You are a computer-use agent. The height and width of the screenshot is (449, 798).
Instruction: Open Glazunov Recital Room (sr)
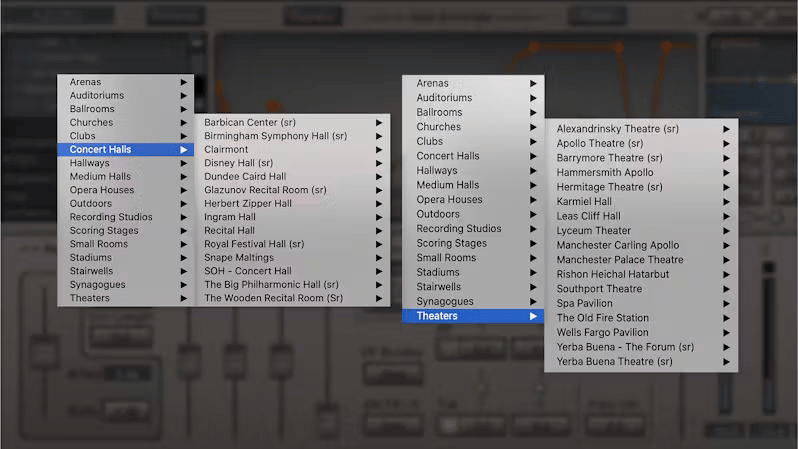tap(292, 190)
